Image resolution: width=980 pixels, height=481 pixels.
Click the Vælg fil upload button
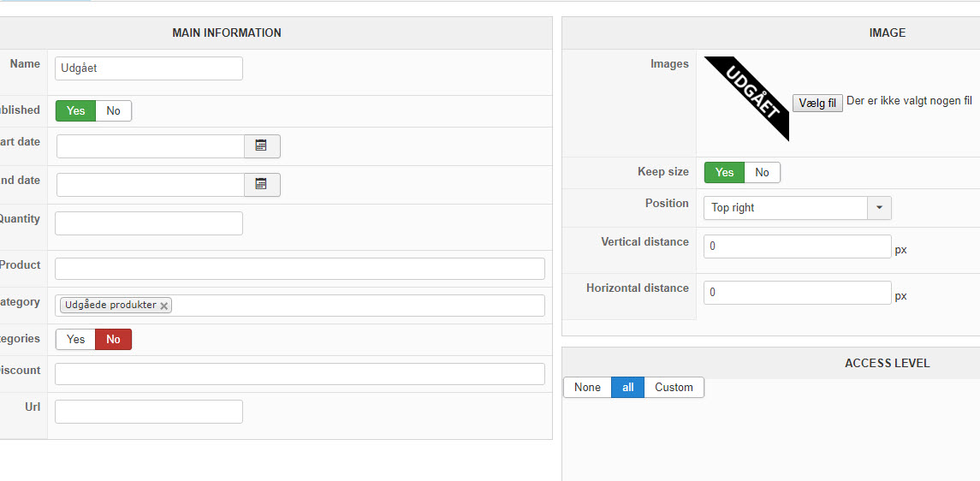(817, 104)
